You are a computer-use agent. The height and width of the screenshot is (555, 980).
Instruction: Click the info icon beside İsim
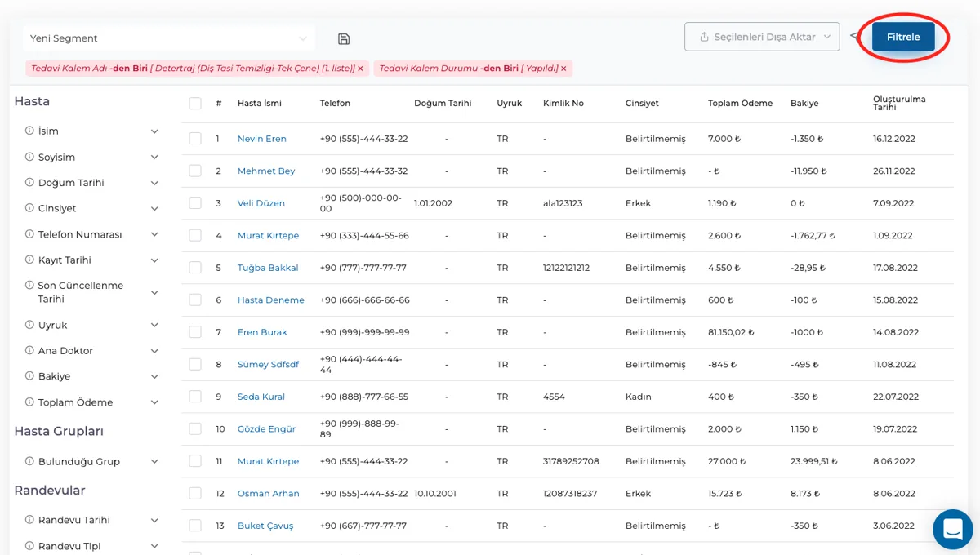click(29, 131)
